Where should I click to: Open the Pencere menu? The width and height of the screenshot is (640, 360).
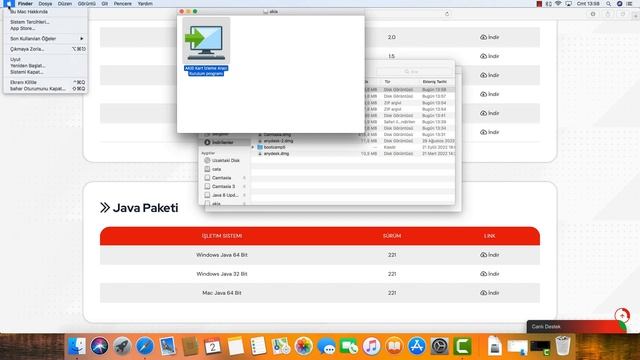[x=122, y=4]
